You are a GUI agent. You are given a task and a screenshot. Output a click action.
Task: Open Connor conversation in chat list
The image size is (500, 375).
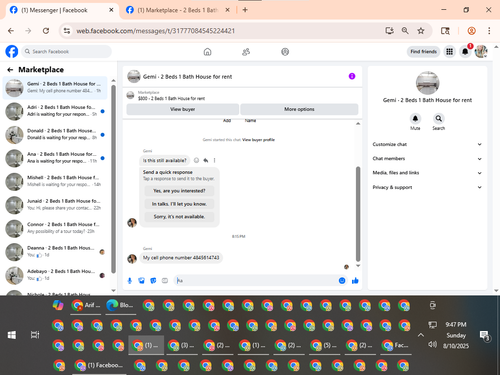pyautogui.click(x=55, y=228)
